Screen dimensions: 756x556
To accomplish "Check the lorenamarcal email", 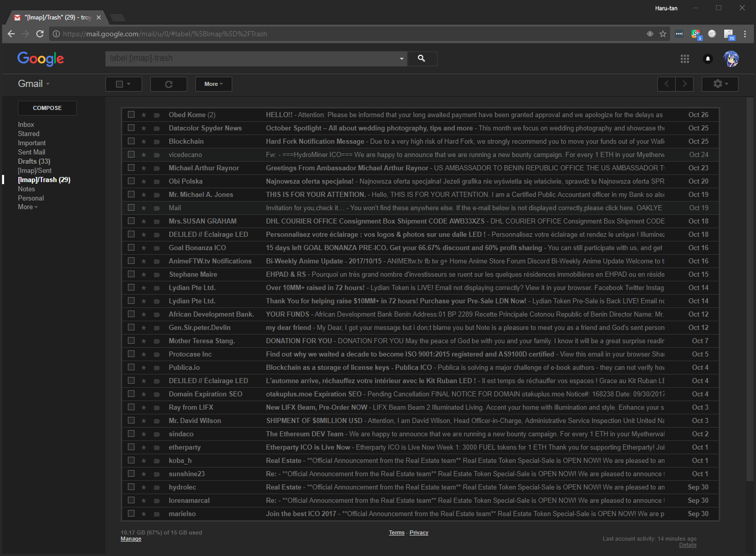I will pos(131,500).
